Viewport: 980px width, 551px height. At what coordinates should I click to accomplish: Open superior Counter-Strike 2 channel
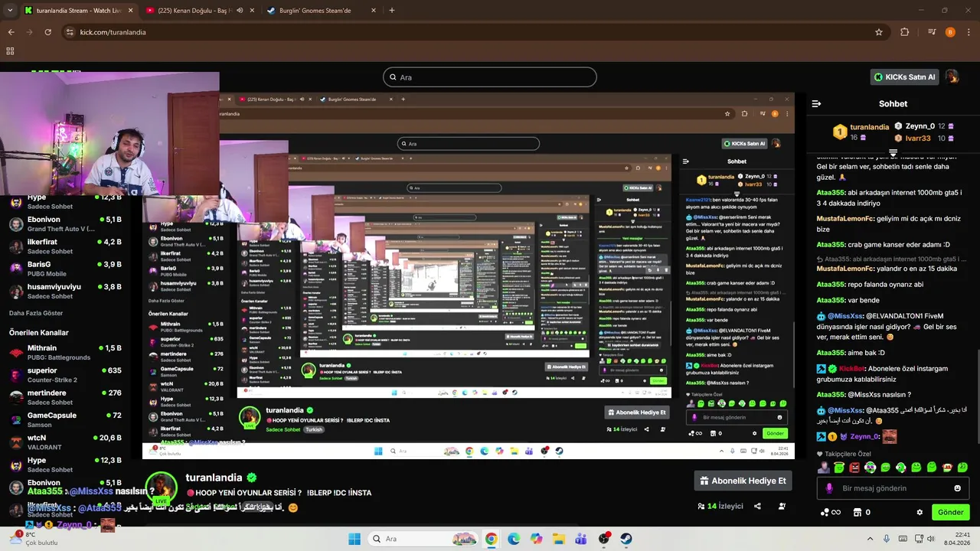click(x=65, y=375)
